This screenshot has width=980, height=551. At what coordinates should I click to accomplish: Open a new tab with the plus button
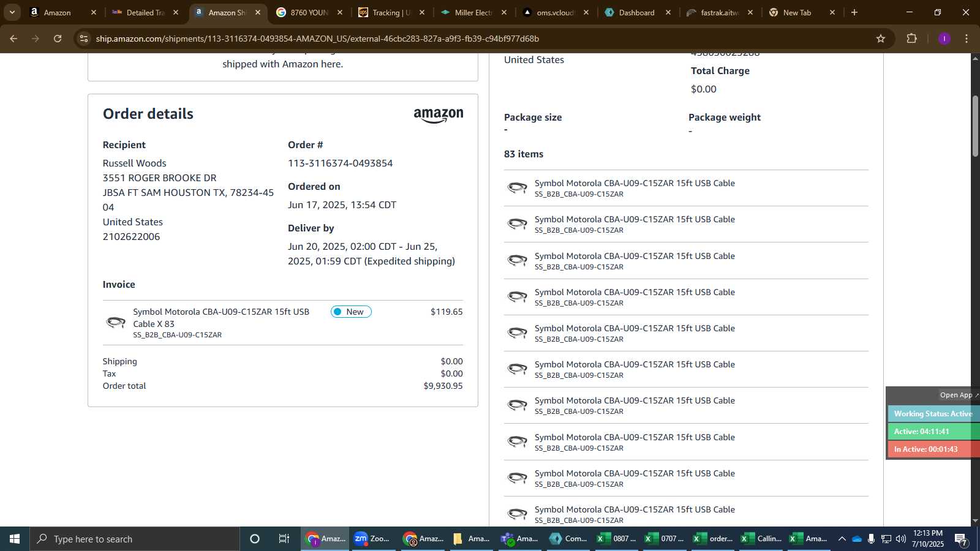click(854, 12)
